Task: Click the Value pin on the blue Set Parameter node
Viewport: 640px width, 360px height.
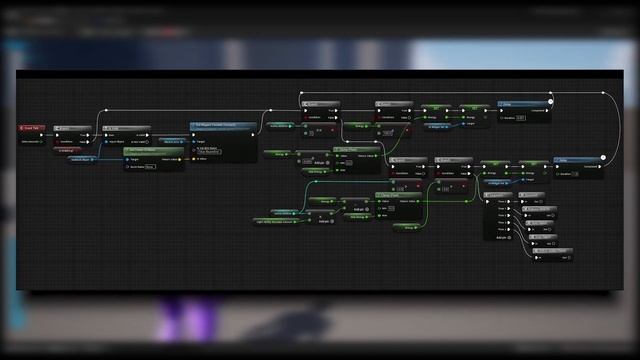Action: click(194, 159)
